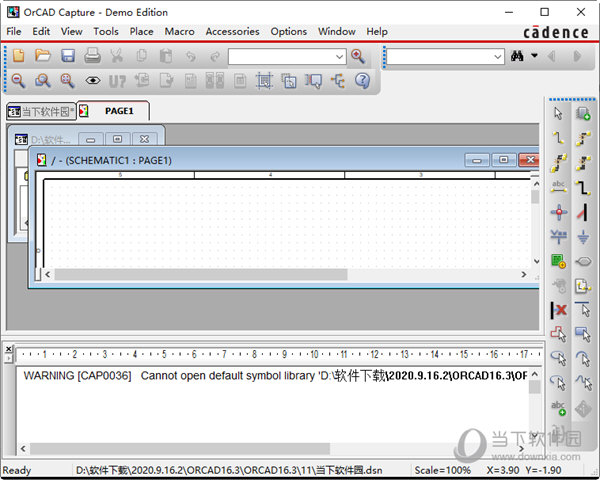The image size is (600, 480).
Task: Select the Place Ground tool
Action: (583, 237)
